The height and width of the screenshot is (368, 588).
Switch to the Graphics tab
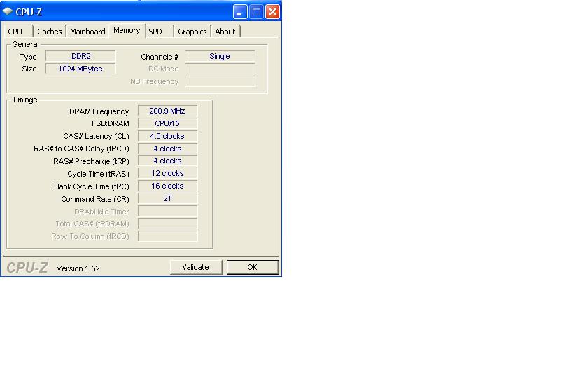192,32
